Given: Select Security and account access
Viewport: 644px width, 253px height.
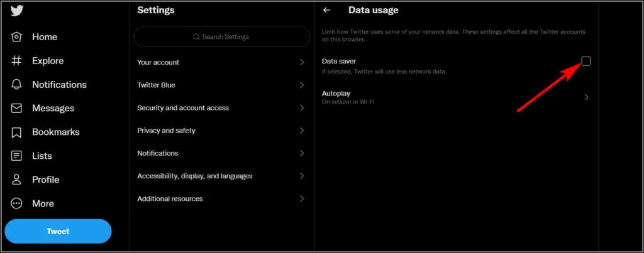Looking at the screenshot, I should point(222,108).
